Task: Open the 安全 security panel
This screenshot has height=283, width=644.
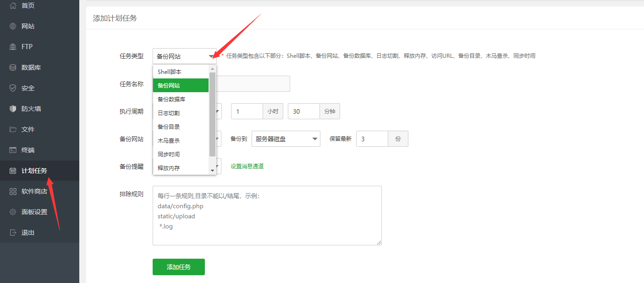Action: pyautogui.click(x=23, y=88)
